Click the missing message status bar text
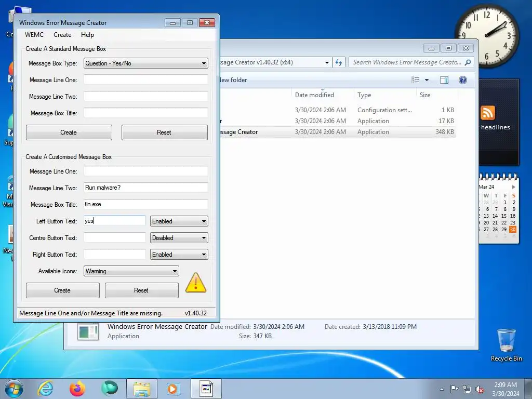This screenshot has height=399, width=532. pos(91,313)
